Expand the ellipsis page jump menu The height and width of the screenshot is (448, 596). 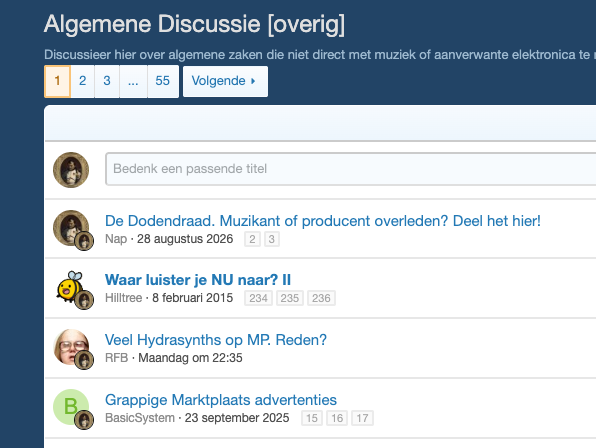tap(133, 81)
